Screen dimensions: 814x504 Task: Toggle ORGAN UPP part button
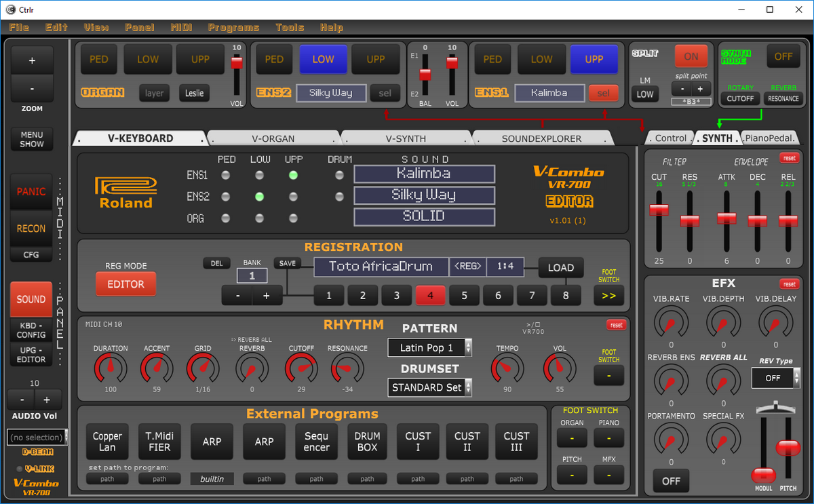201,59
